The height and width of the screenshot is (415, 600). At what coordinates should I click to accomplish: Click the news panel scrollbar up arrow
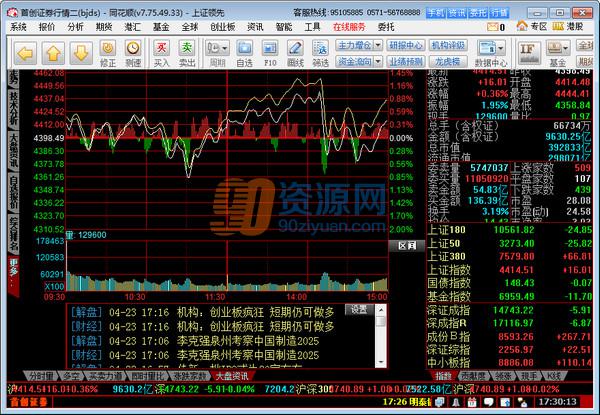click(x=380, y=309)
